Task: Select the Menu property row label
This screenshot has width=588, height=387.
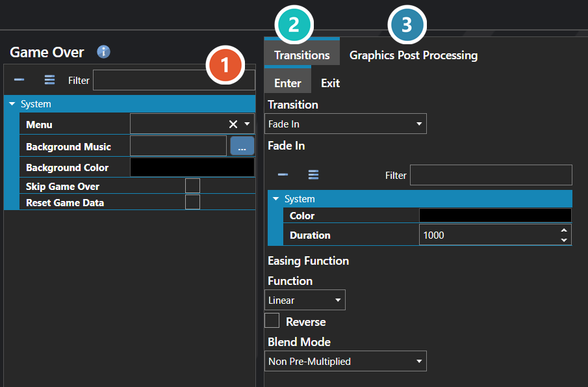Action: click(x=39, y=125)
